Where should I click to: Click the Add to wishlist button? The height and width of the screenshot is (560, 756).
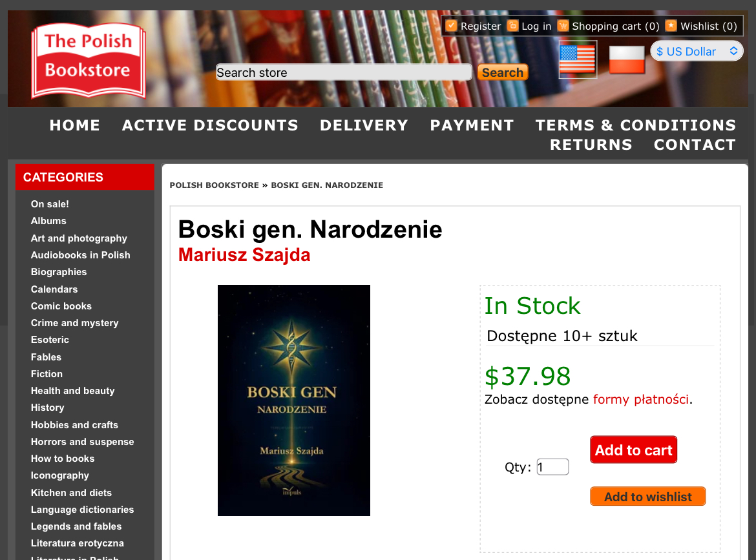pos(648,497)
